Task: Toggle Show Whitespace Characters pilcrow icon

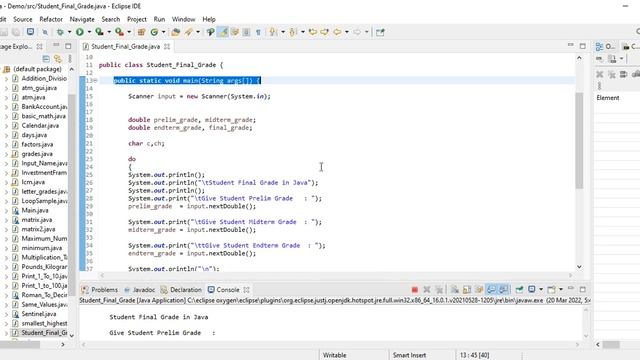Action: point(258,32)
